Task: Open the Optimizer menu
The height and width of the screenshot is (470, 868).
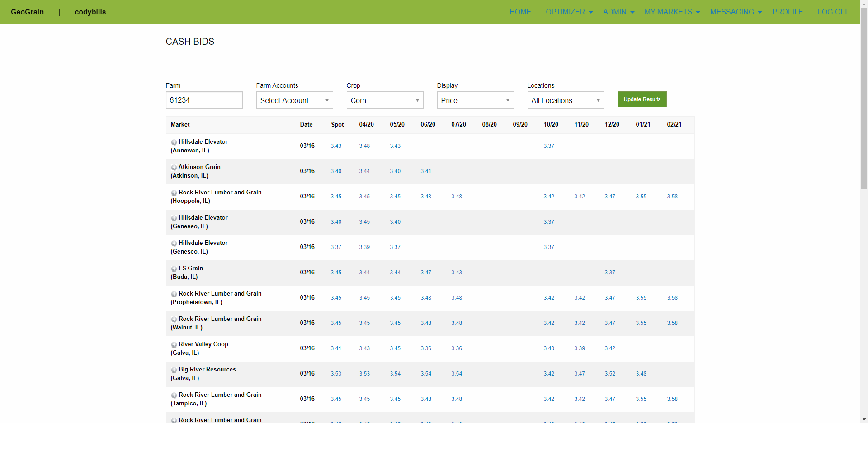Action: pos(569,12)
